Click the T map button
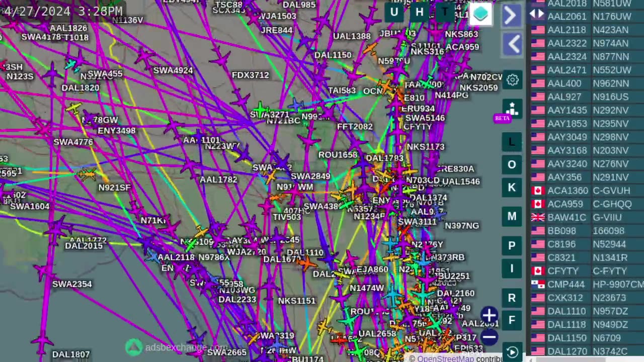 (x=445, y=13)
